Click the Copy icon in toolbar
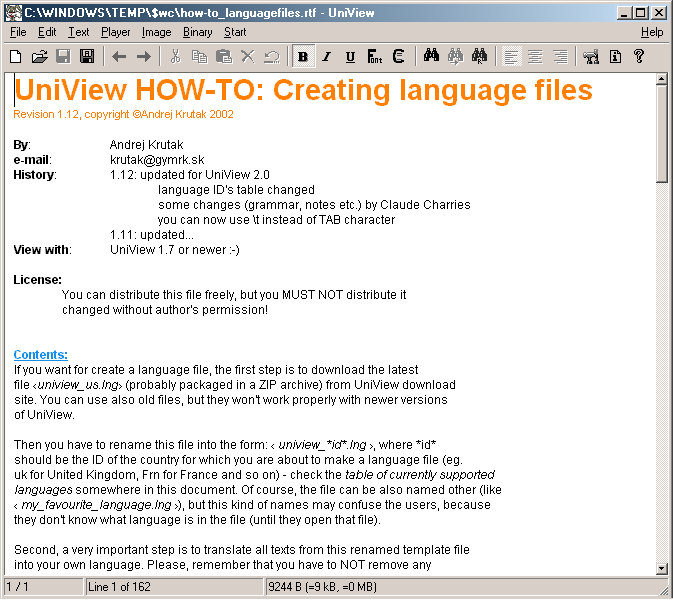 coord(200,56)
